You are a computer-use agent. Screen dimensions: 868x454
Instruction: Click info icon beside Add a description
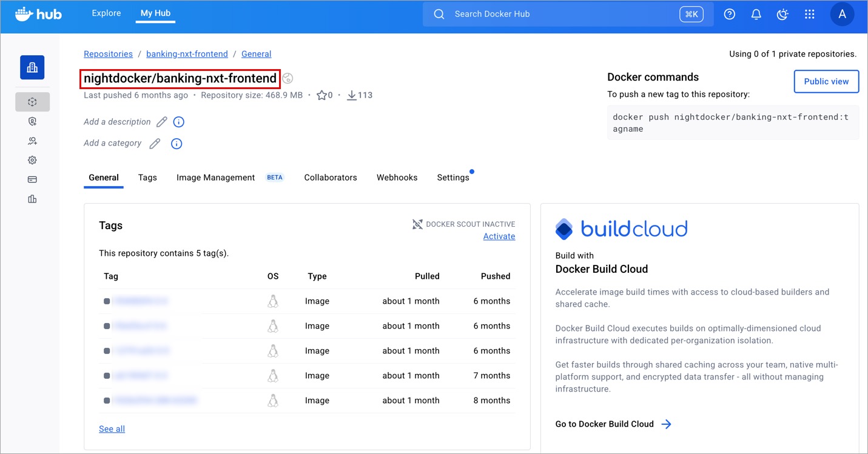[178, 122]
